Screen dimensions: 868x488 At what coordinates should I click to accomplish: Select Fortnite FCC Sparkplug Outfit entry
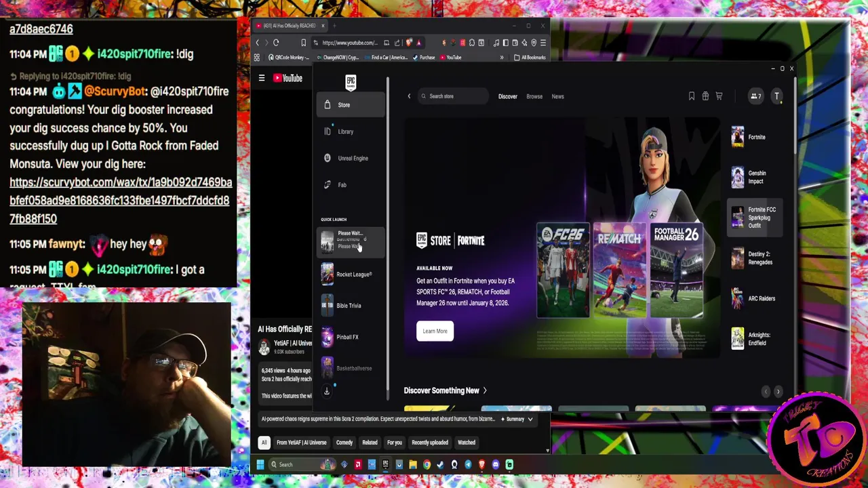click(x=755, y=218)
